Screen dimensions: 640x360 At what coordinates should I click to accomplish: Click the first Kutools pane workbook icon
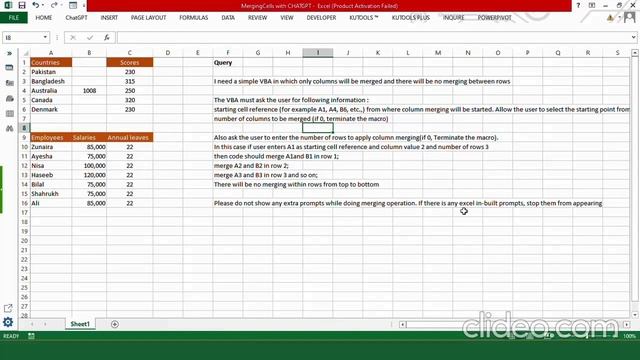pyautogui.click(x=9, y=68)
